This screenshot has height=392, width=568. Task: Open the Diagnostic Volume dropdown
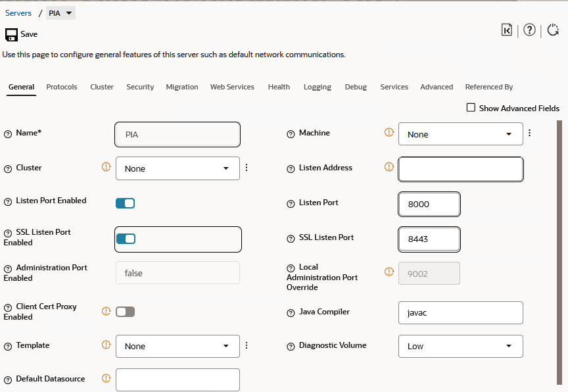coord(460,346)
